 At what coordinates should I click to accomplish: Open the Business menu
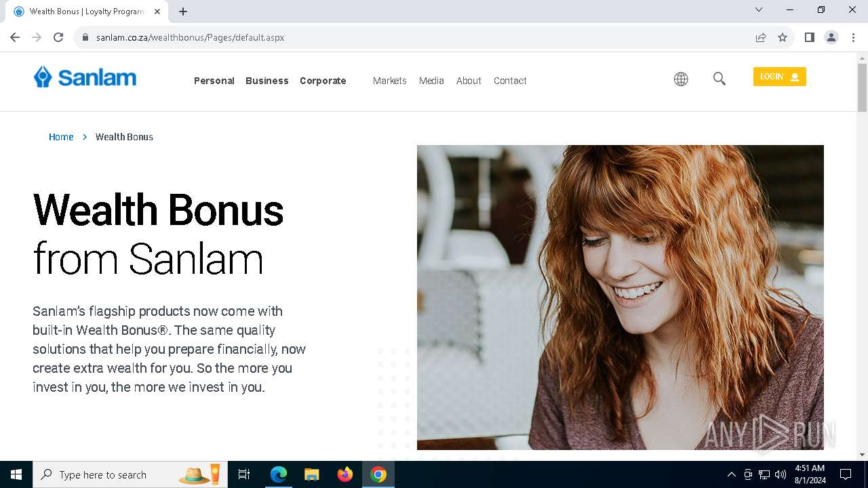click(267, 81)
